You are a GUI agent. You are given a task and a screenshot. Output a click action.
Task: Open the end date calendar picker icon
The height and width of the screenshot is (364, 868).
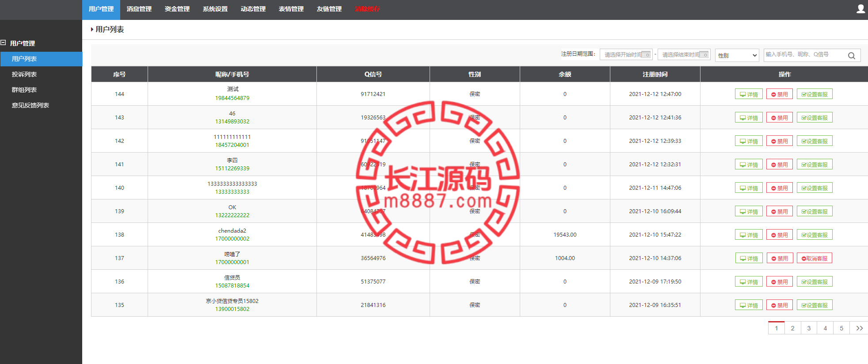tap(704, 55)
